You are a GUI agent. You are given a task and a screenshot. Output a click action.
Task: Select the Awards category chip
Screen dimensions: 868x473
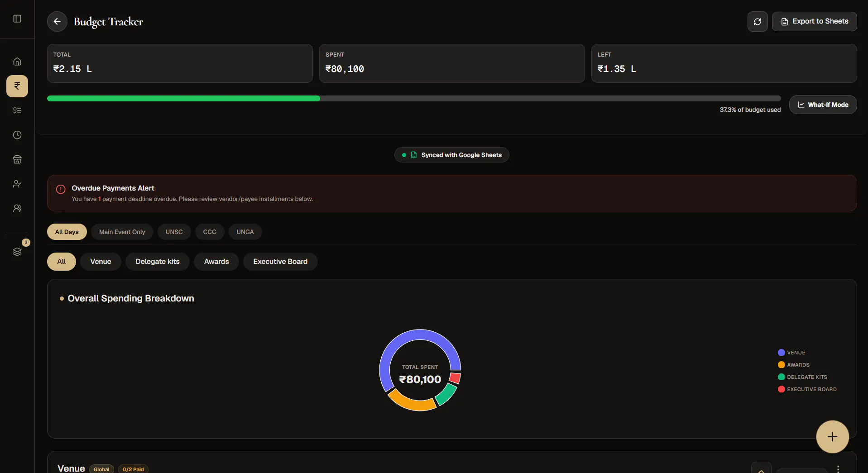pyautogui.click(x=216, y=262)
